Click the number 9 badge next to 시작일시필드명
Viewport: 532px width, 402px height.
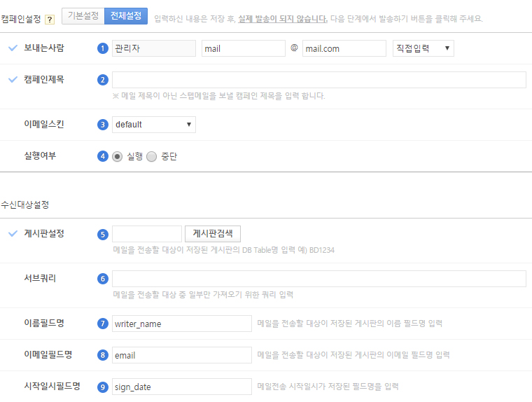(103, 387)
